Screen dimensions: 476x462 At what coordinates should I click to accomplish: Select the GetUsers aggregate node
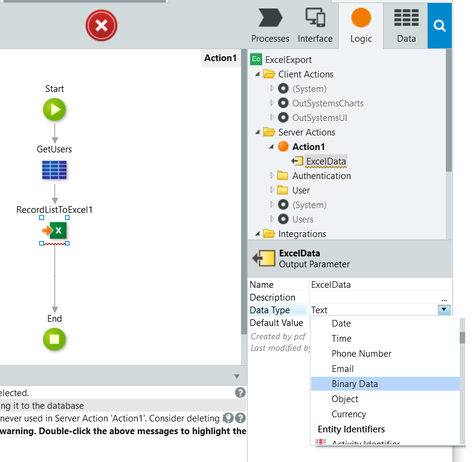coord(54,170)
